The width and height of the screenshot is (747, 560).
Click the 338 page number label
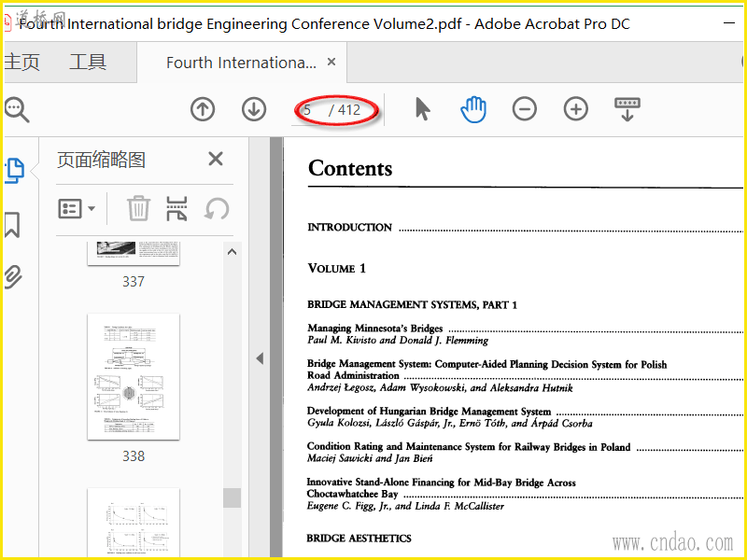(134, 456)
